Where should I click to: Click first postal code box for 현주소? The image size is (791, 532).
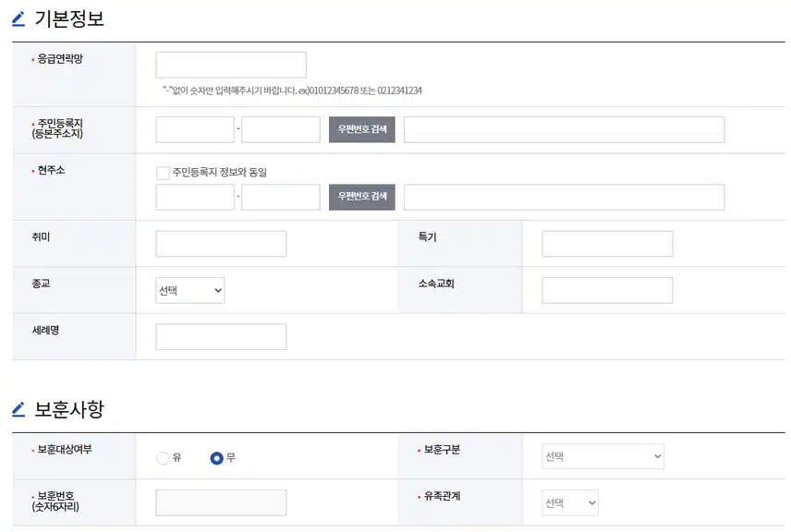click(195, 197)
